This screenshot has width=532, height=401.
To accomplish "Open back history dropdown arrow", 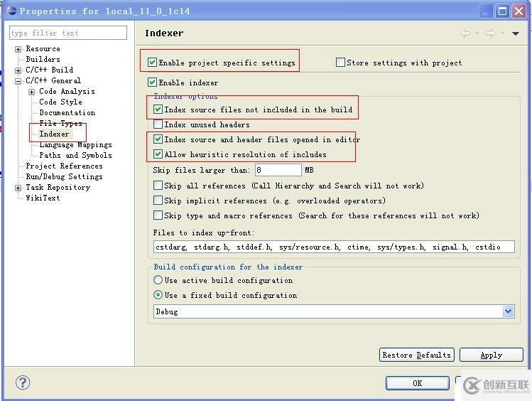I will [477, 33].
